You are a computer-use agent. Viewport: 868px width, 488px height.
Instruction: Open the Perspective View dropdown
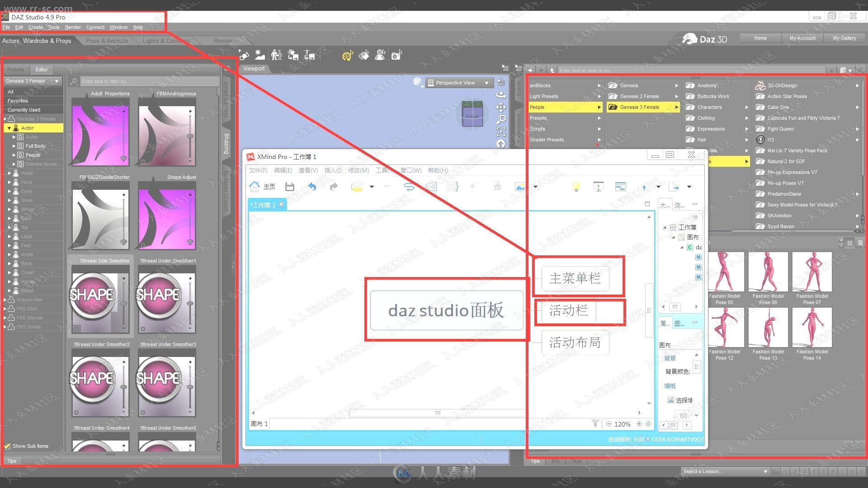point(459,83)
